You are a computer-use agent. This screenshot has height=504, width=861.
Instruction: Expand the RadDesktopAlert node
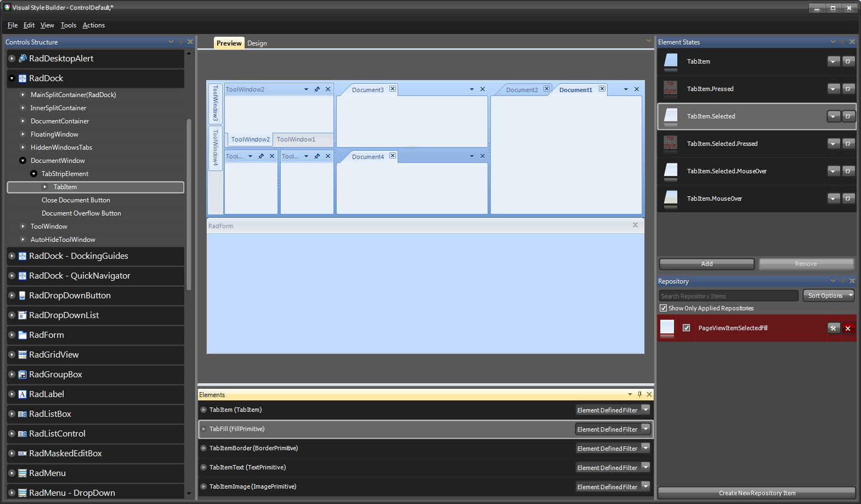(12, 58)
